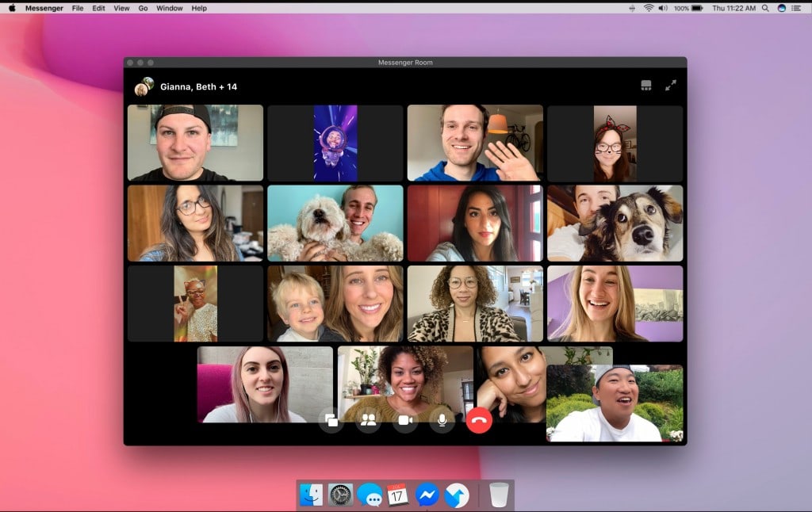Open the volume control in menu bar
This screenshot has height=512, width=812.
click(663, 8)
